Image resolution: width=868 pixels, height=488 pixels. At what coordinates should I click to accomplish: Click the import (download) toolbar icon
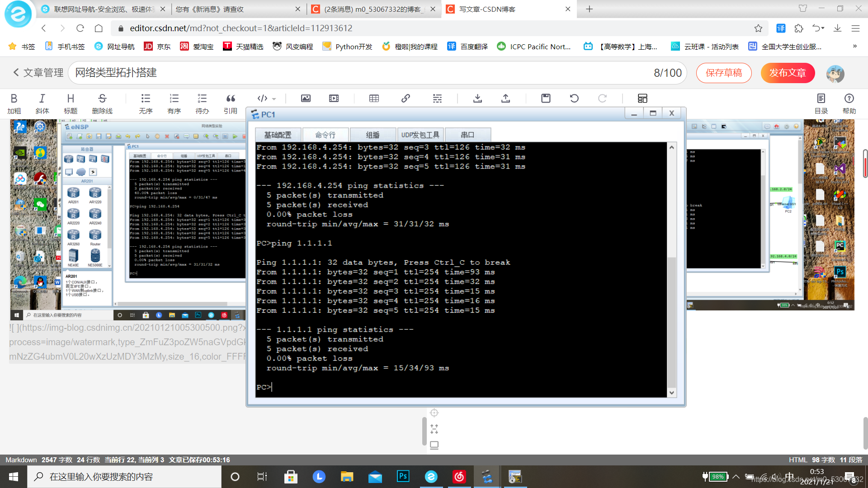(x=477, y=98)
